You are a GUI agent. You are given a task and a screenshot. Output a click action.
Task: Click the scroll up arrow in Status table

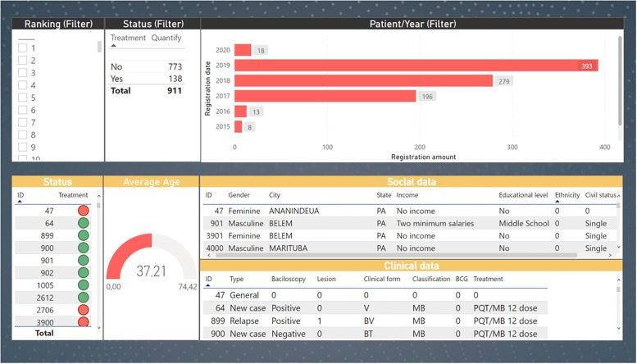[99, 197]
